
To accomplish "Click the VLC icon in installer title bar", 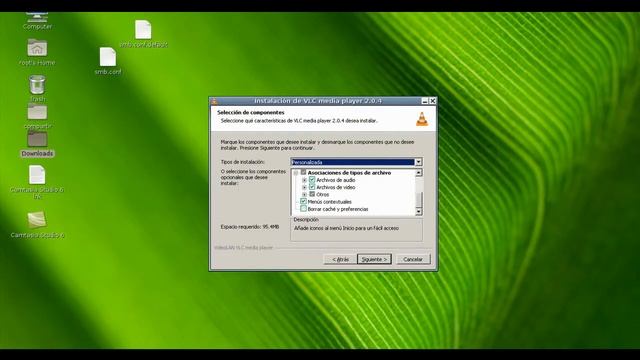I will point(214,101).
